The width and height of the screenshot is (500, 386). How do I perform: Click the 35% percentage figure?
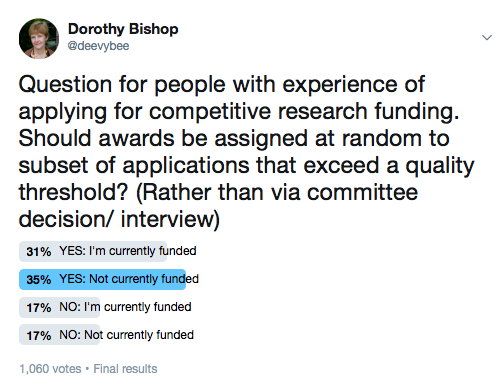point(39,279)
